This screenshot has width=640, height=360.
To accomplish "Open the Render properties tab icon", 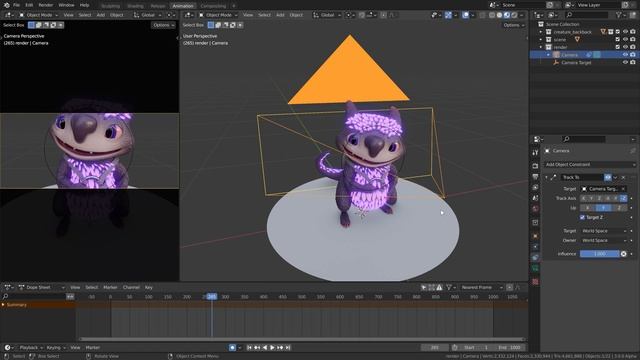I will [535, 166].
